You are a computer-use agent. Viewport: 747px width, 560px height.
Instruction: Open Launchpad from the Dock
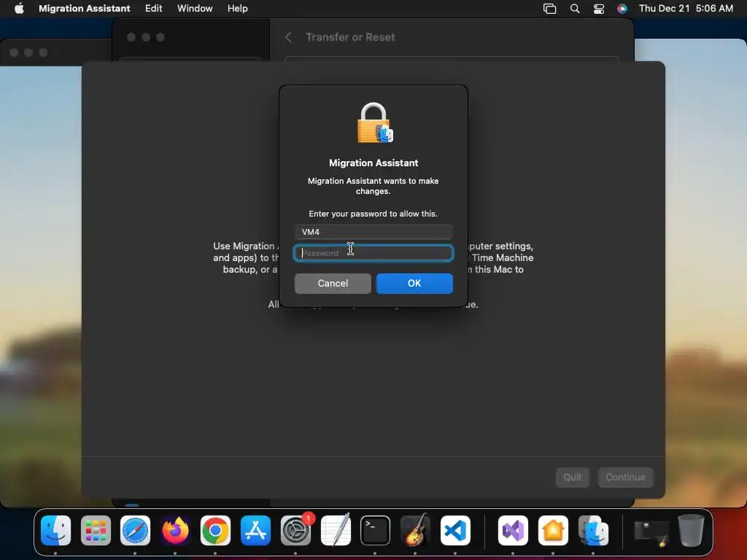[96, 531]
